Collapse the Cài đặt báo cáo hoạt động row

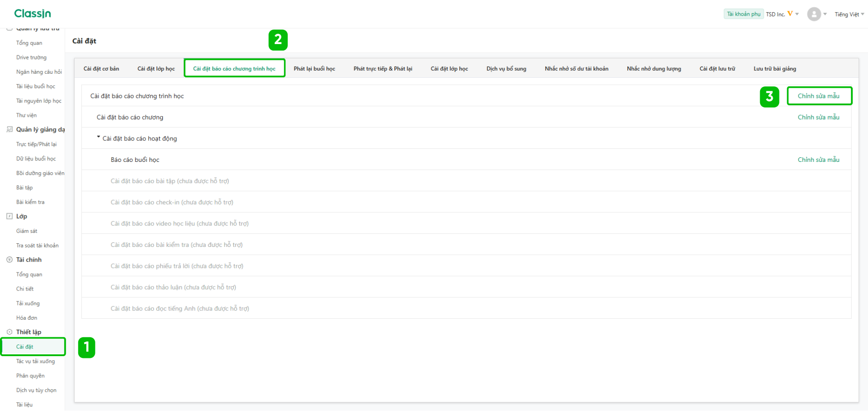point(98,137)
